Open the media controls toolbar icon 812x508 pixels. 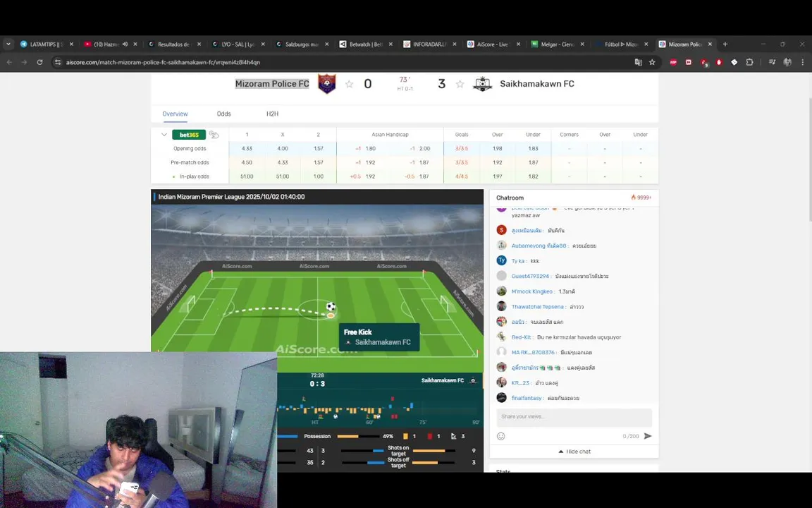click(x=772, y=62)
